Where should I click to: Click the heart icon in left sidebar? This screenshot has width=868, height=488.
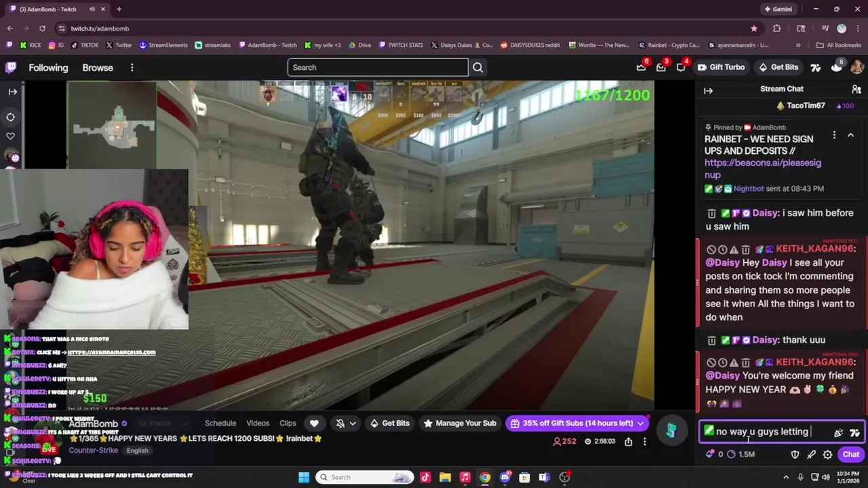point(11,136)
